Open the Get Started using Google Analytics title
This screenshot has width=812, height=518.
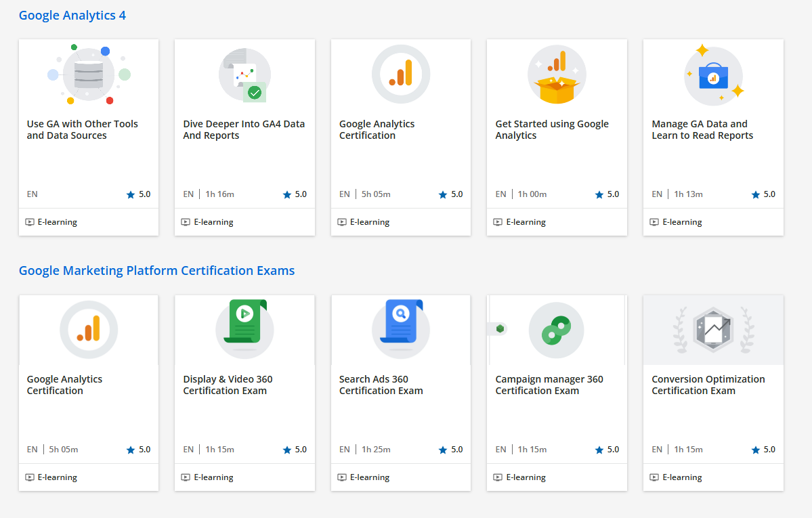click(552, 129)
